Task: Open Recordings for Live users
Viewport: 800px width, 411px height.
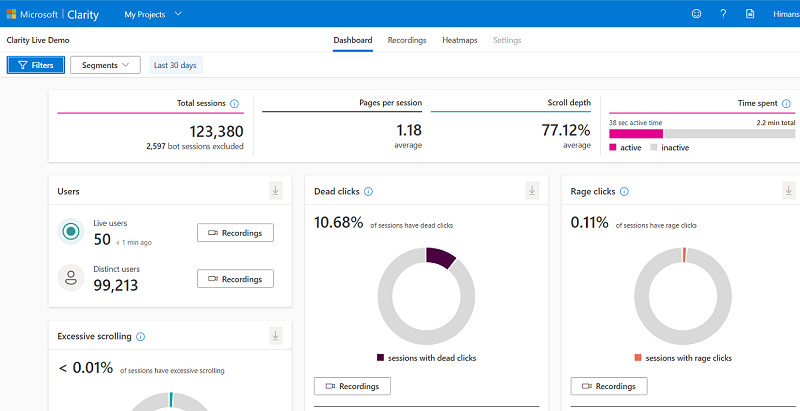Action: (x=235, y=233)
